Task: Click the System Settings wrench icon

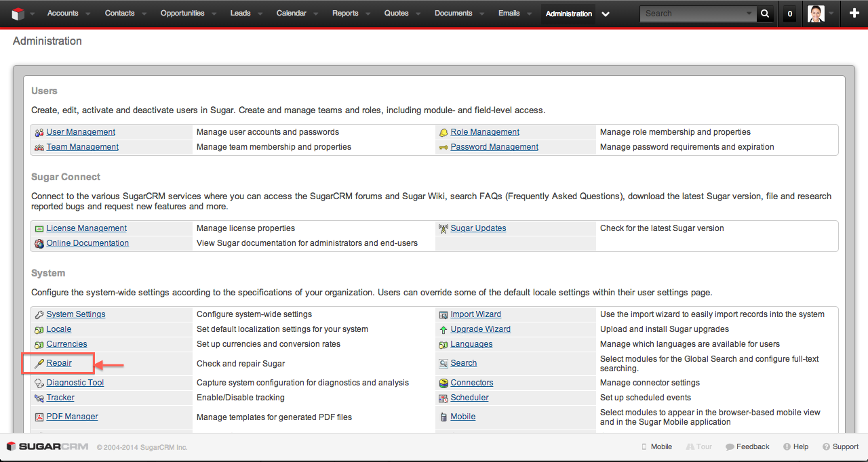Action: [x=39, y=314]
